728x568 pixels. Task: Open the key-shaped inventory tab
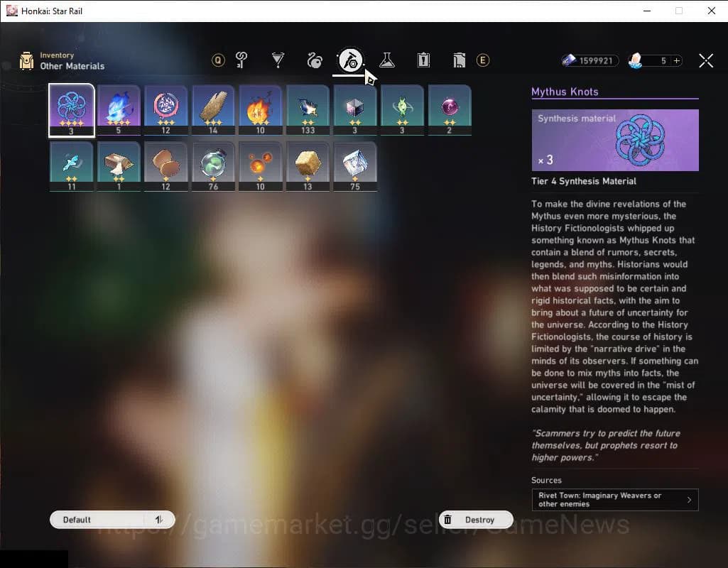click(x=241, y=60)
